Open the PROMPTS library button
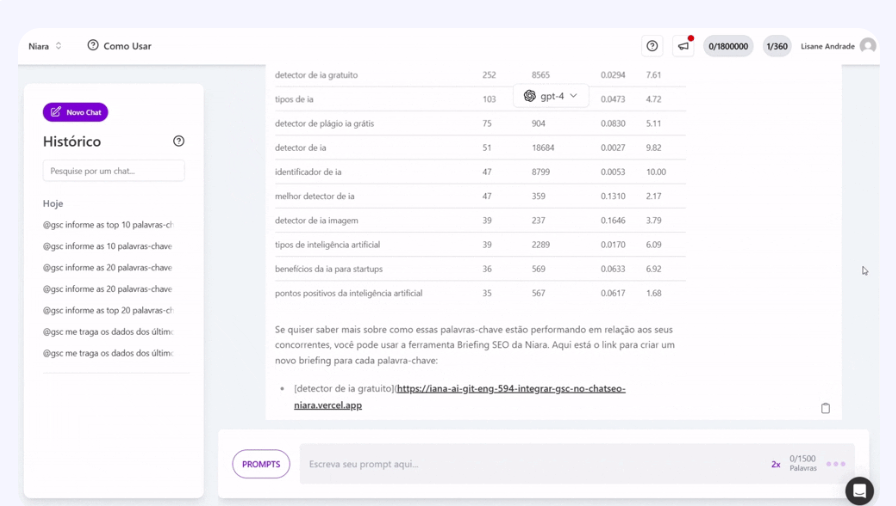This screenshot has width=896, height=506. (x=261, y=464)
